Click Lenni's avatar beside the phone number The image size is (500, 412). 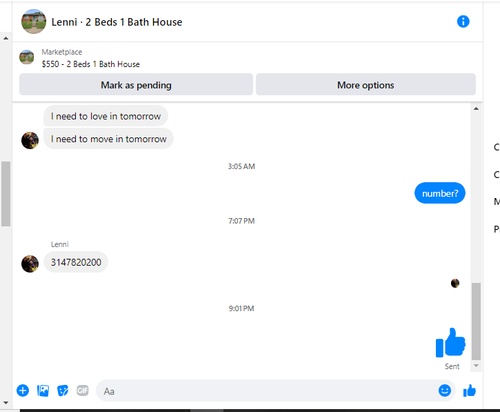[x=30, y=264]
